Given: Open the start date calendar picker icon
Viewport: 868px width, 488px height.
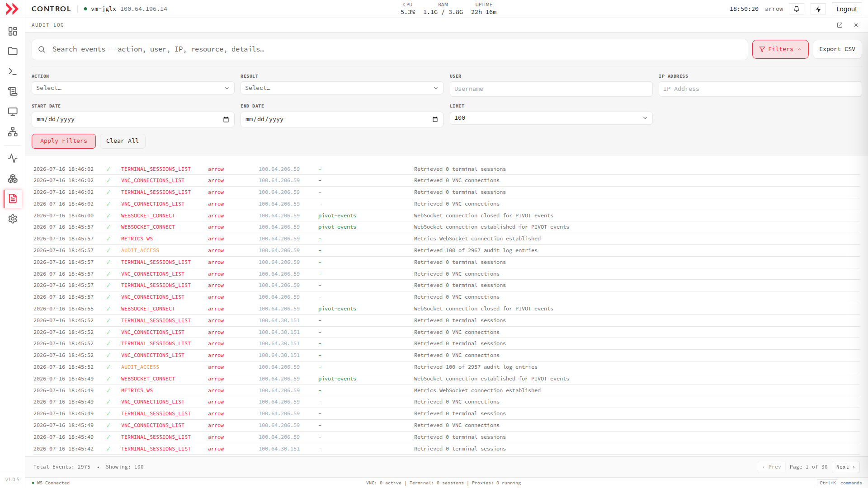Looking at the screenshot, I should [x=226, y=119].
